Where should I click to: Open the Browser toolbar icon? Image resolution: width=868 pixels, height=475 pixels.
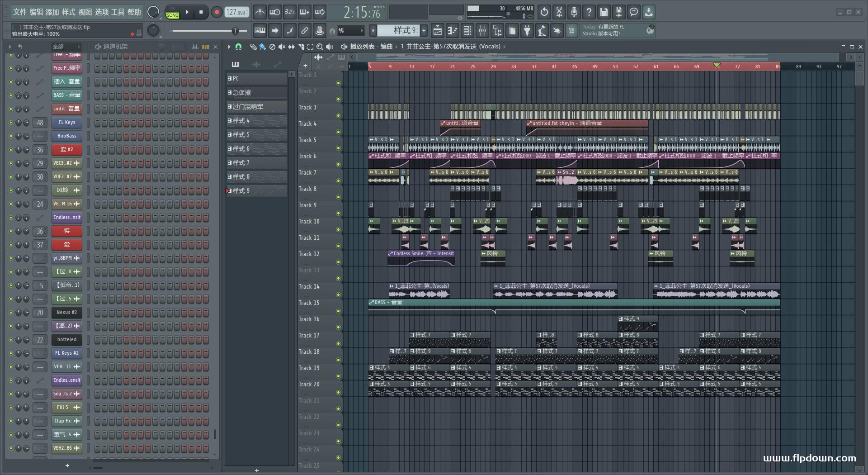pyautogui.click(x=497, y=31)
